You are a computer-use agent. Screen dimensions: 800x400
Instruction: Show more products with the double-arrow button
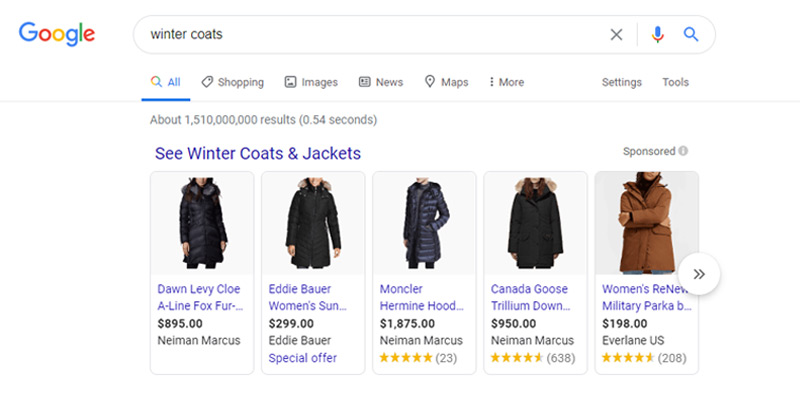699,274
